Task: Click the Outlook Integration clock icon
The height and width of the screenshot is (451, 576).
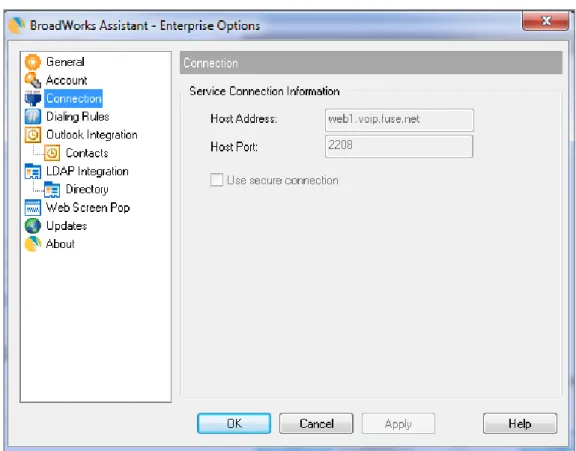Action: (x=33, y=135)
